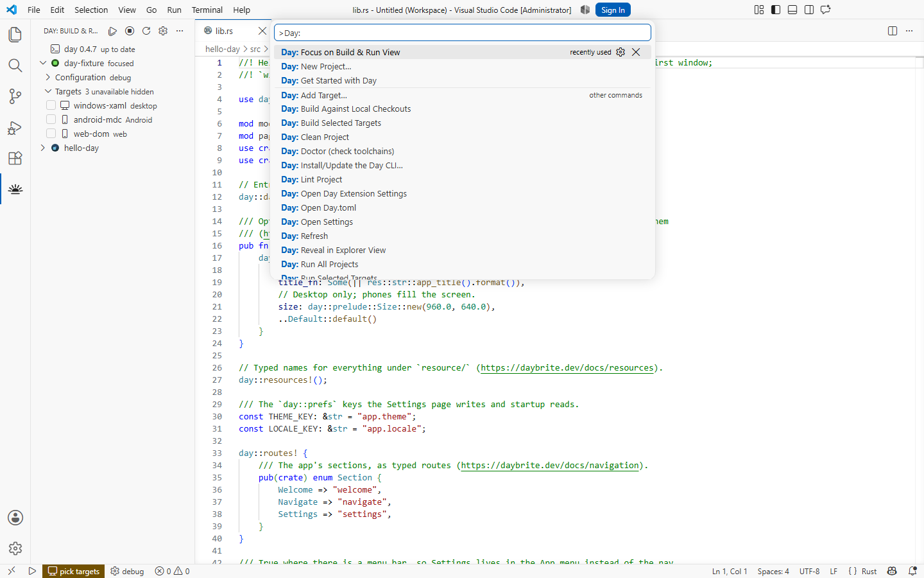The image size is (924, 578).
Task: Split the editor right
Action: coord(893,31)
